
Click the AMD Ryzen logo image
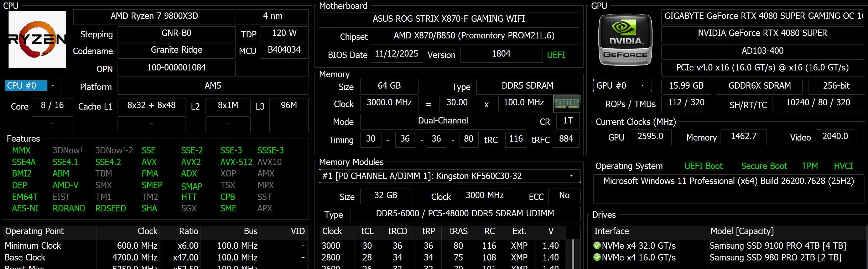click(x=37, y=39)
